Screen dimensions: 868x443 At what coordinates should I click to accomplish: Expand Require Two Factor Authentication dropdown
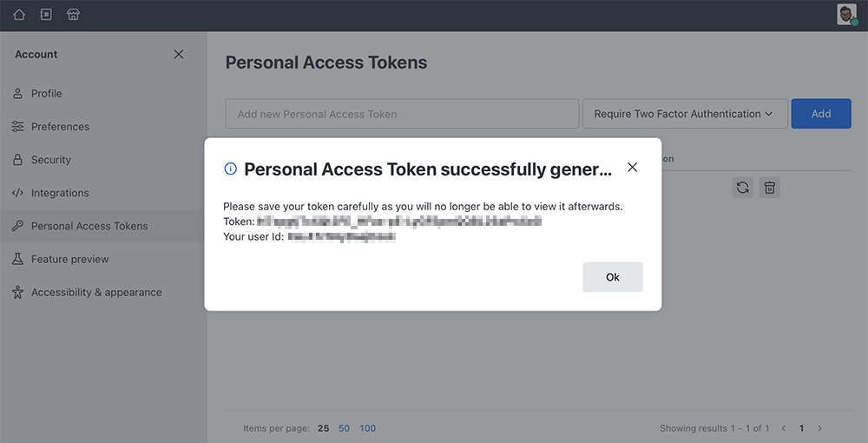(x=685, y=114)
